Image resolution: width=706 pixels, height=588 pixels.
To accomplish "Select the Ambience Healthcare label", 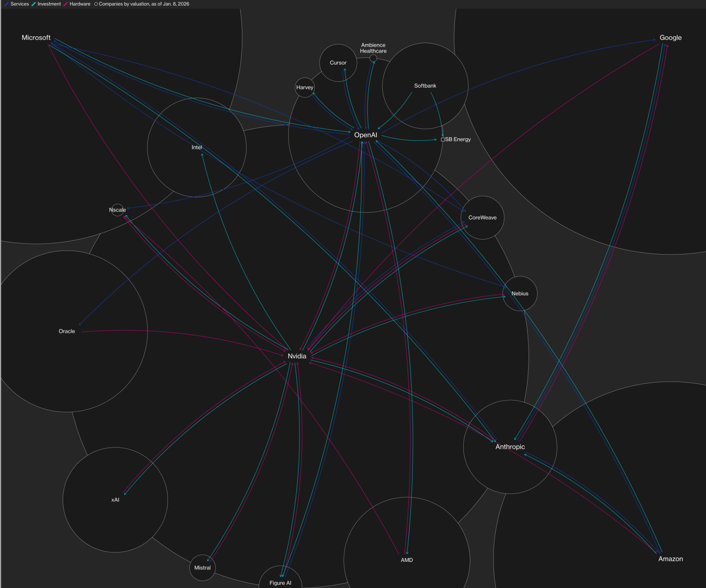I will tap(373, 48).
